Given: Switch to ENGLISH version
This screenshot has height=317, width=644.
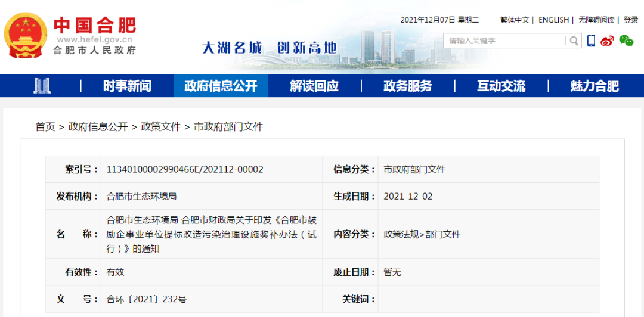Looking at the screenshot, I should point(553,20).
